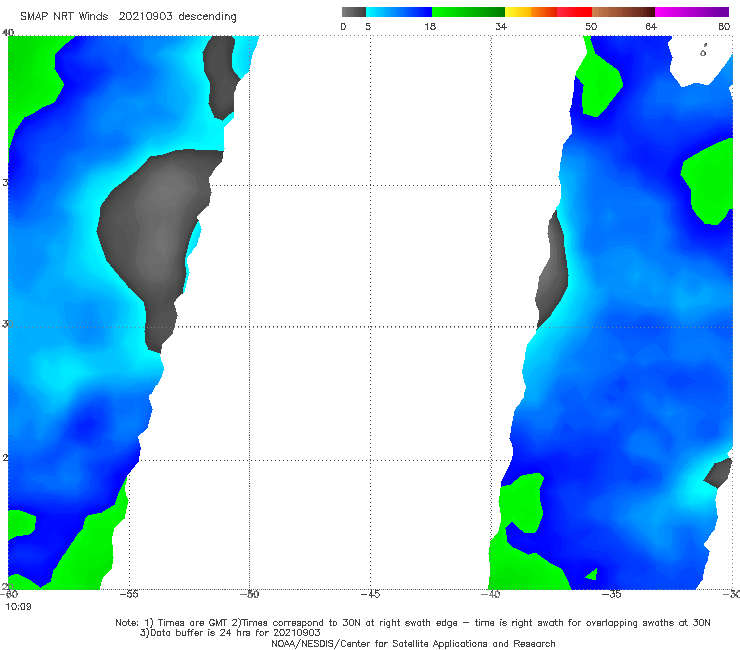740x650 pixels.
Task: Click the brown 50-64 color scale segment
Action: (x=623, y=12)
